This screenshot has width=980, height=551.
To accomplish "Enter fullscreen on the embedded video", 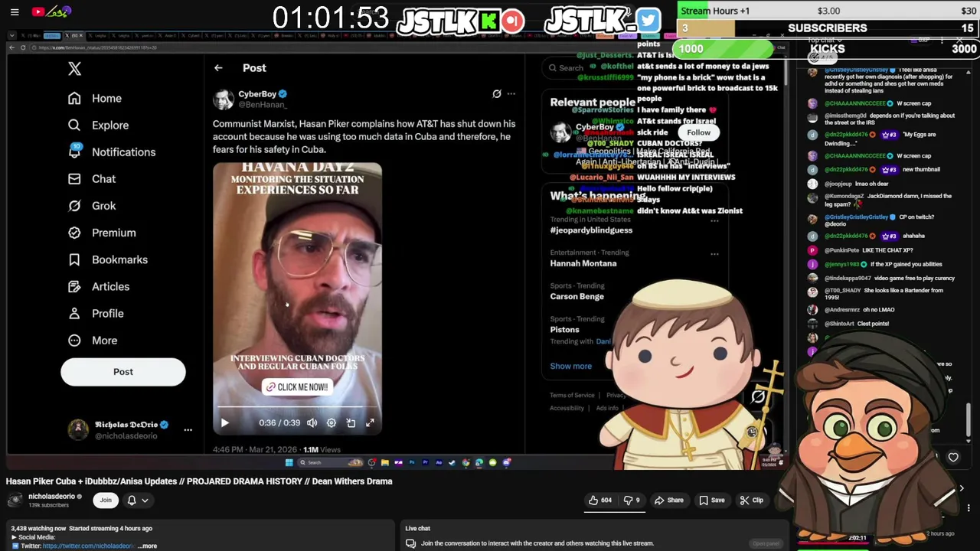I will tap(370, 422).
